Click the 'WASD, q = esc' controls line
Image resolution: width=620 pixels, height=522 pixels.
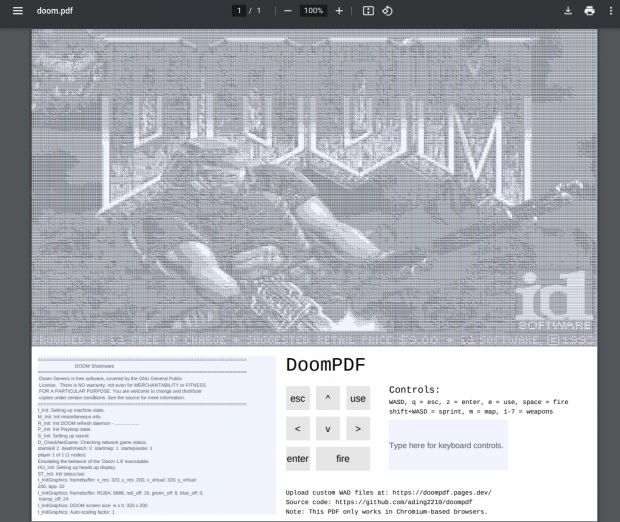[x=478, y=402]
